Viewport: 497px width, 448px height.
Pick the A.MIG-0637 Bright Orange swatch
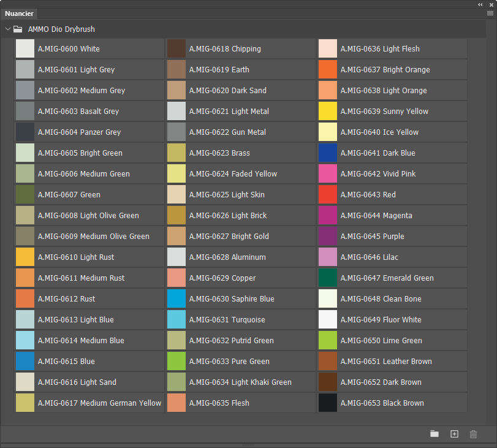coord(328,69)
